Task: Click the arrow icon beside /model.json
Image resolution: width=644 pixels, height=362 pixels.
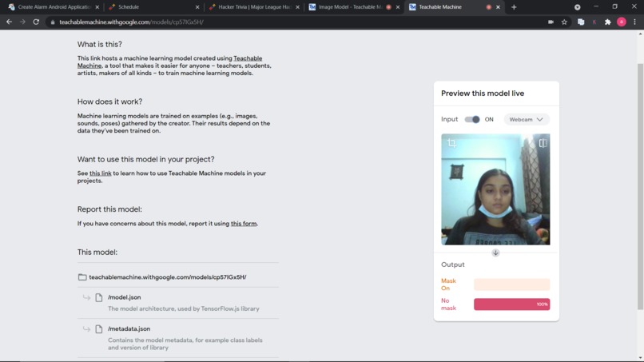Action: coord(86,297)
